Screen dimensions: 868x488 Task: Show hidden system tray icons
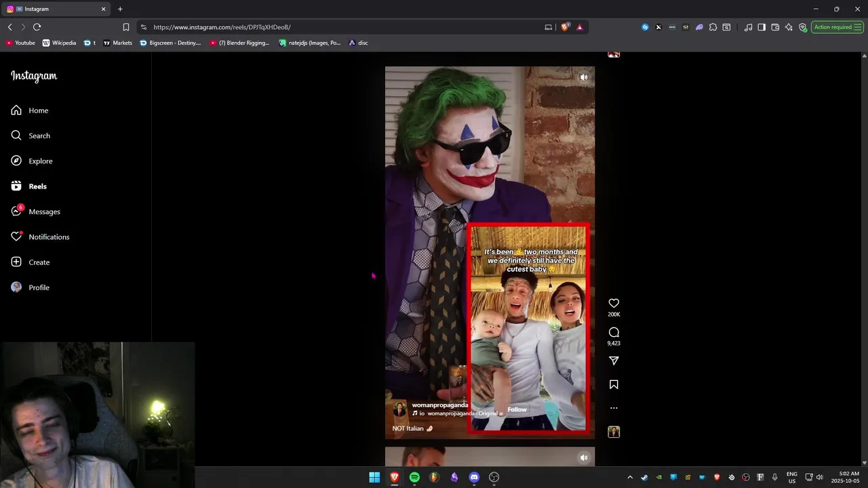click(x=630, y=477)
